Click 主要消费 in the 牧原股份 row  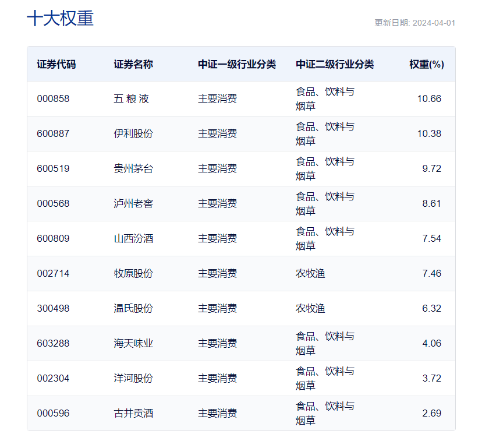click(x=217, y=274)
